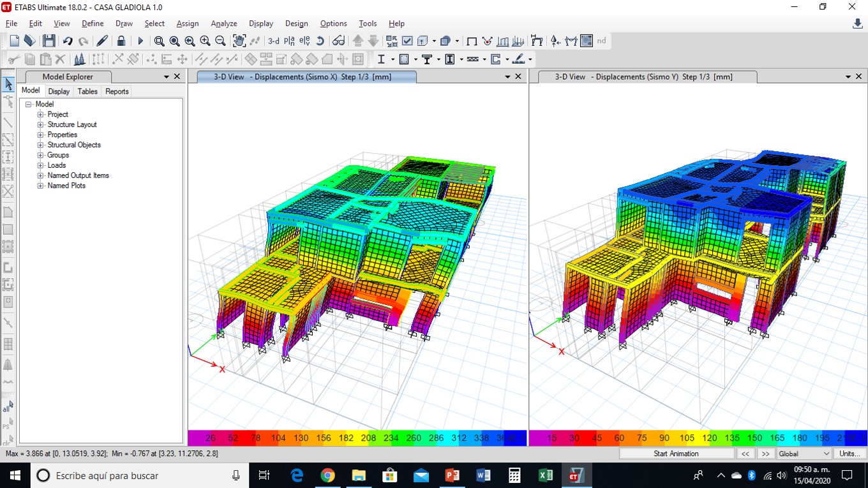Expand the Structure Layout tree node
Image resolution: width=868 pixels, height=488 pixels.
point(40,124)
